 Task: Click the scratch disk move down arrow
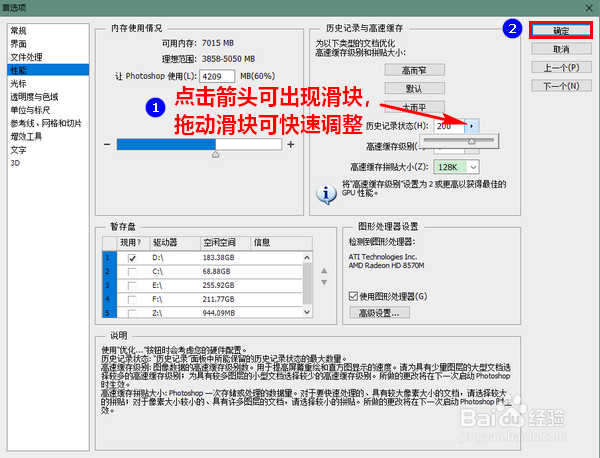point(324,282)
